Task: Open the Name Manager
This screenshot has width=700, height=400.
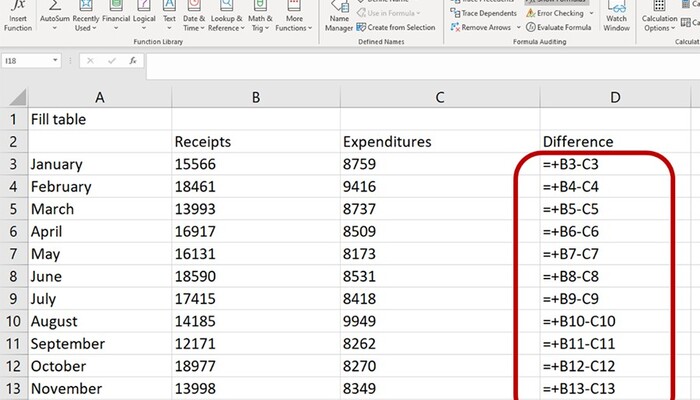Action: tap(339, 17)
